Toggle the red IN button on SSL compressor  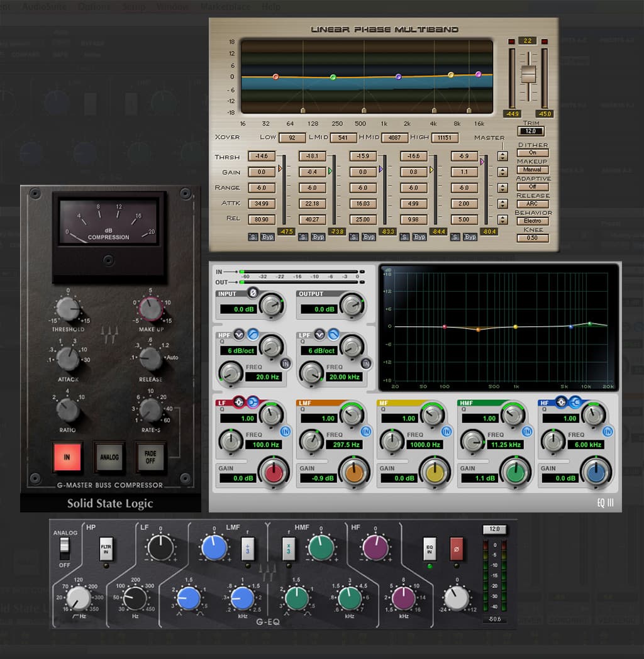[x=67, y=457]
